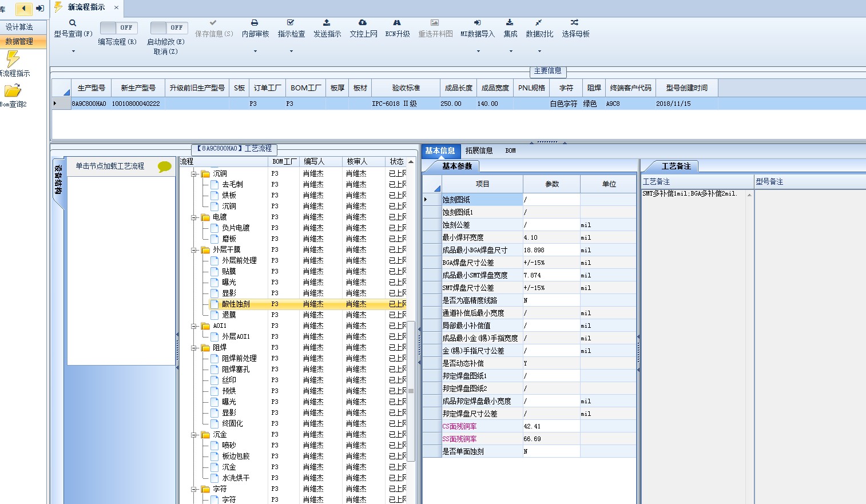
Task: Open dropdown under 型号查询
Action: click(x=73, y=51)
